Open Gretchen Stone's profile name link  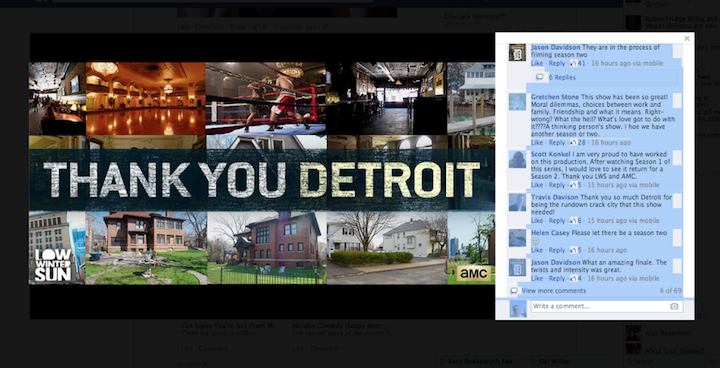(x=555, y=97)
